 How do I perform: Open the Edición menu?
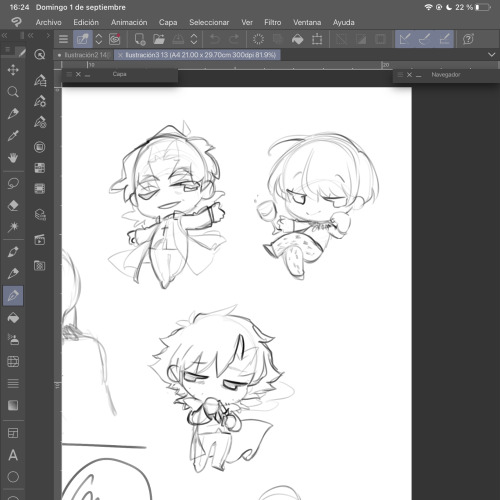click(86, 22)
